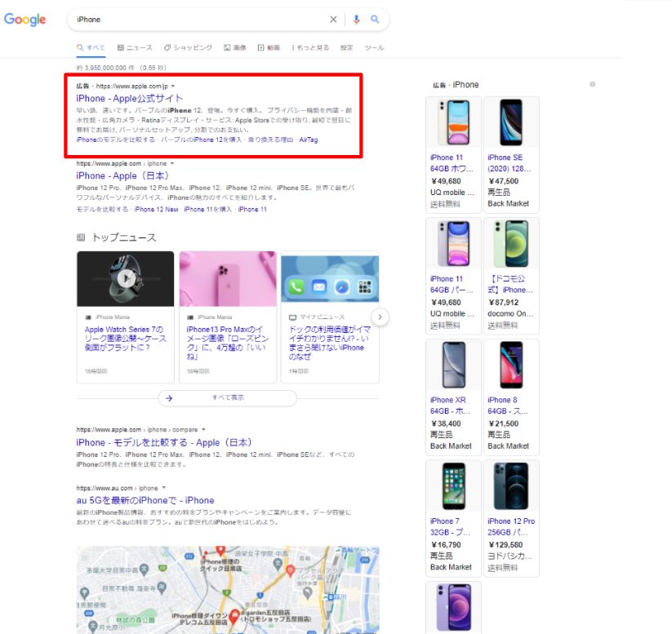The image size is (672, 634).
Task: Click info icon beside shopping ads header
Action: click(592, 84)
